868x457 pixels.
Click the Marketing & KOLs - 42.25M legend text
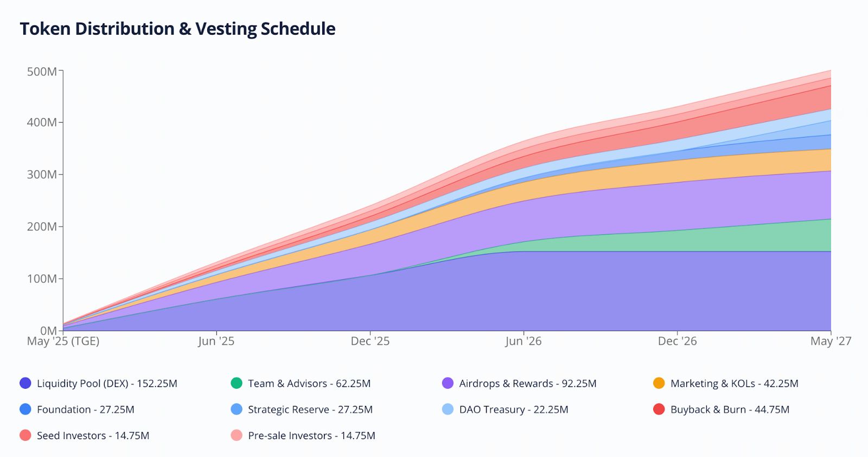pyautogui.click(x=734, y=383)
